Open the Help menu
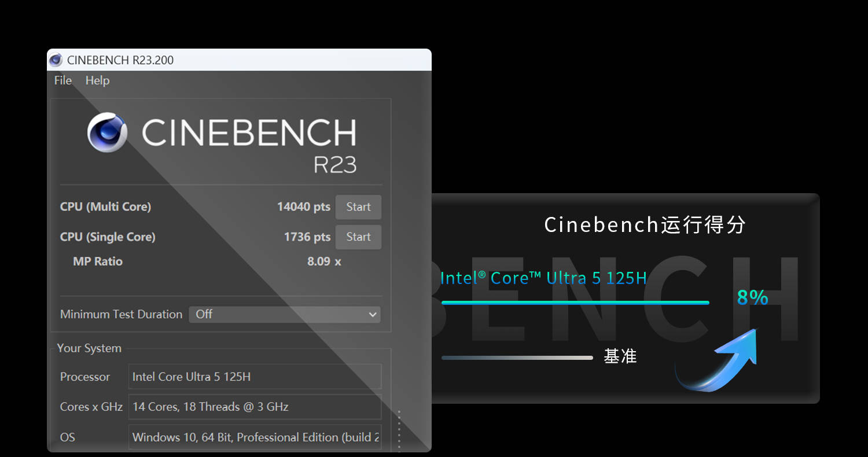868x457 pixels. [x=97, y=80]
